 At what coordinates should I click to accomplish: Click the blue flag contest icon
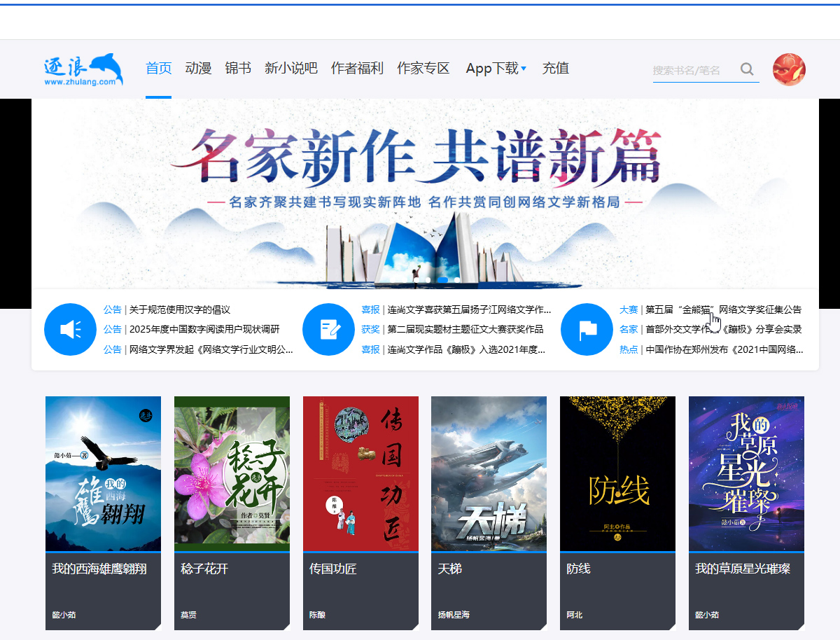click(x=587, y=329)
